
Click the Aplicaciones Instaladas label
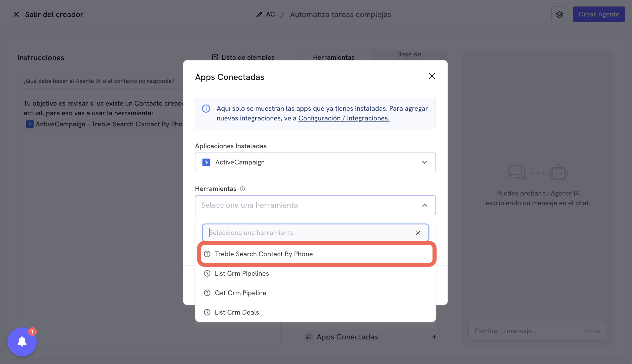point(231,146)
